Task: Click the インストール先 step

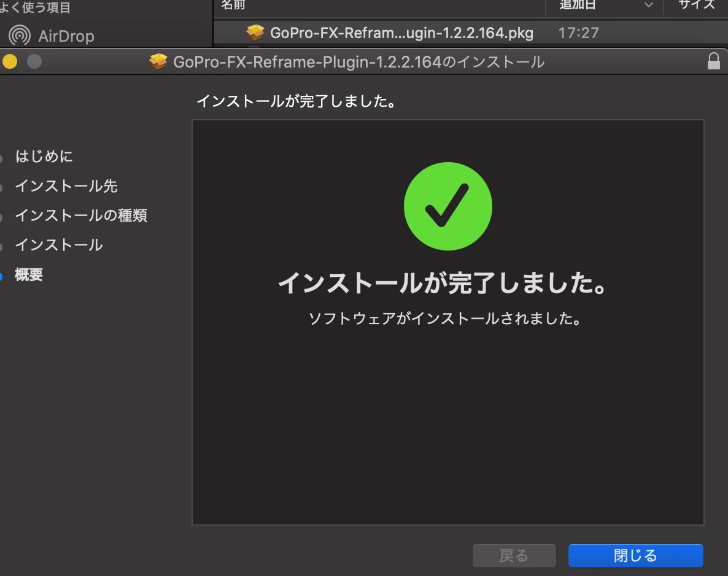Action: click(66, 186)
